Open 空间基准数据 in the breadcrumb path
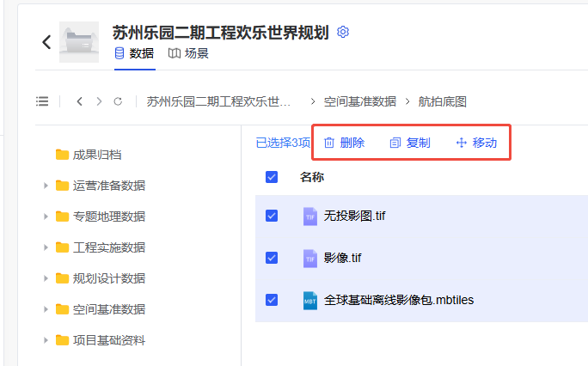Viewport: 588px width, 366px height. pos(360,101)
